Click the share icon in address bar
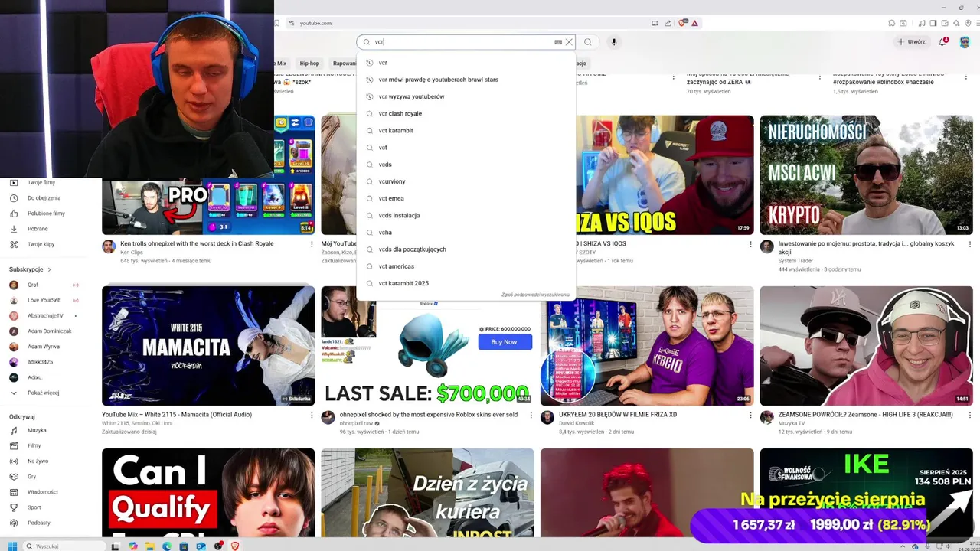Viewport: 980px width, 551px height. pyautogui.click(x=667, y=23)
